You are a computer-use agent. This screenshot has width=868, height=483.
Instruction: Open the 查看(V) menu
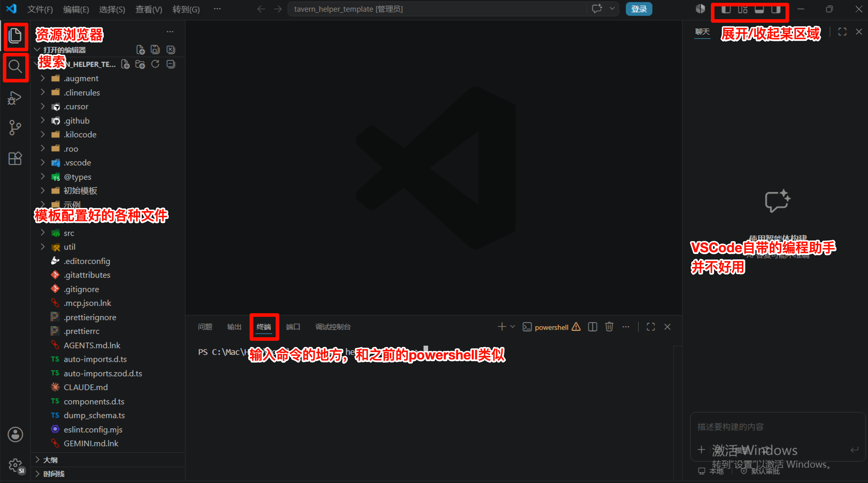149,9
